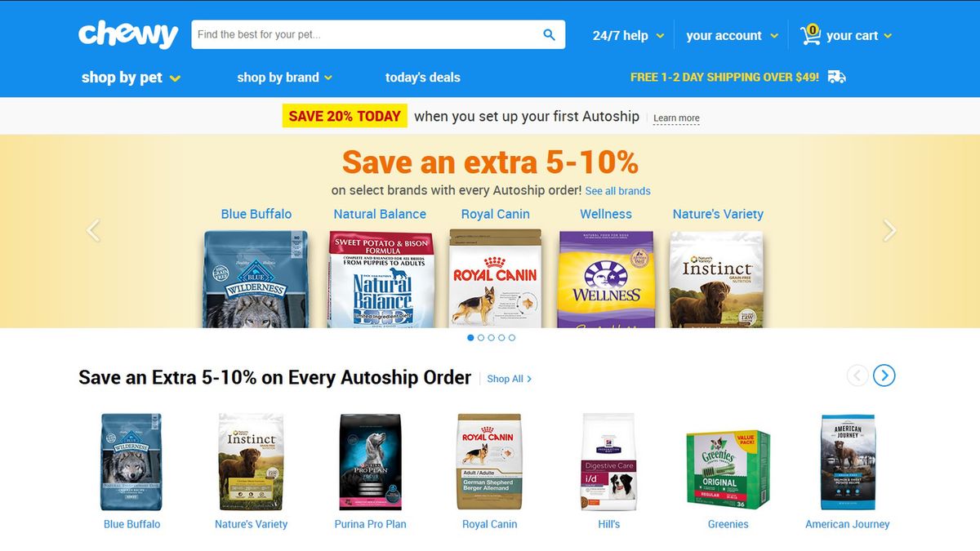Select the last banner pagination dot

[x=512, y=337]
